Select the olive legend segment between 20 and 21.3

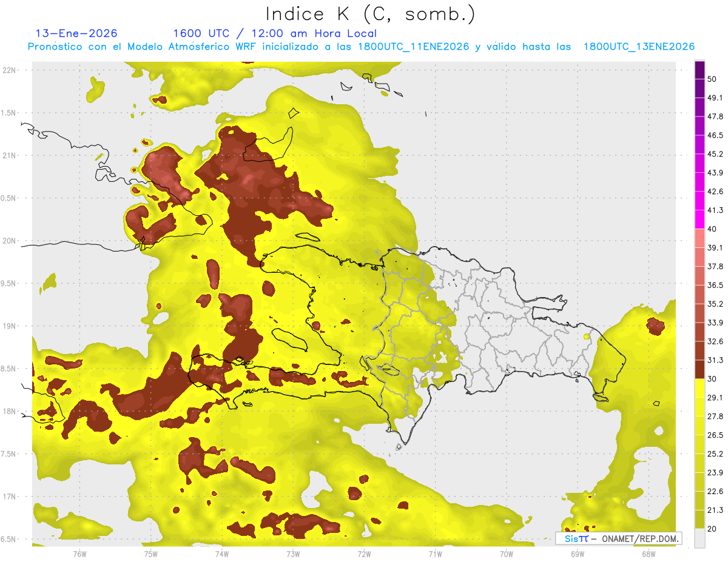699,520
